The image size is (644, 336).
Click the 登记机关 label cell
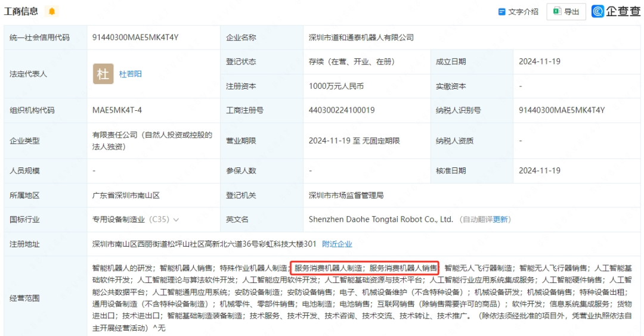[x=262, y=195]
